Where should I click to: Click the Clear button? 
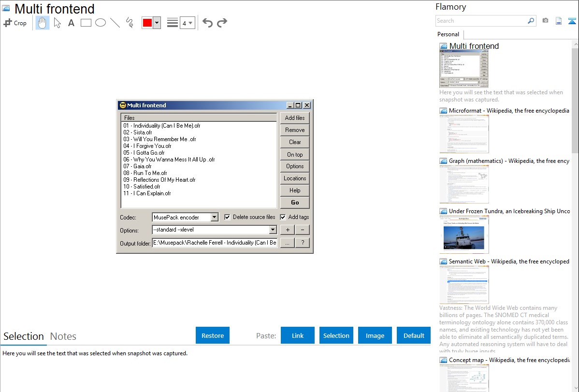295,142
